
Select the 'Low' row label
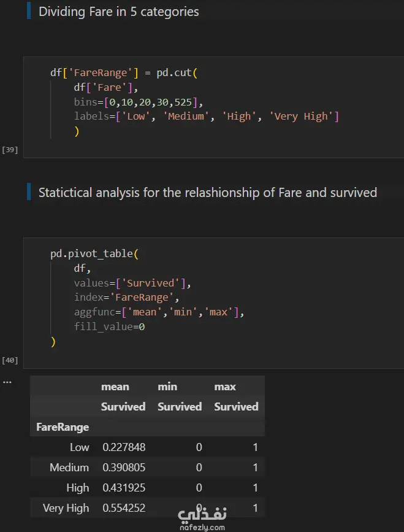coord(79,447)
